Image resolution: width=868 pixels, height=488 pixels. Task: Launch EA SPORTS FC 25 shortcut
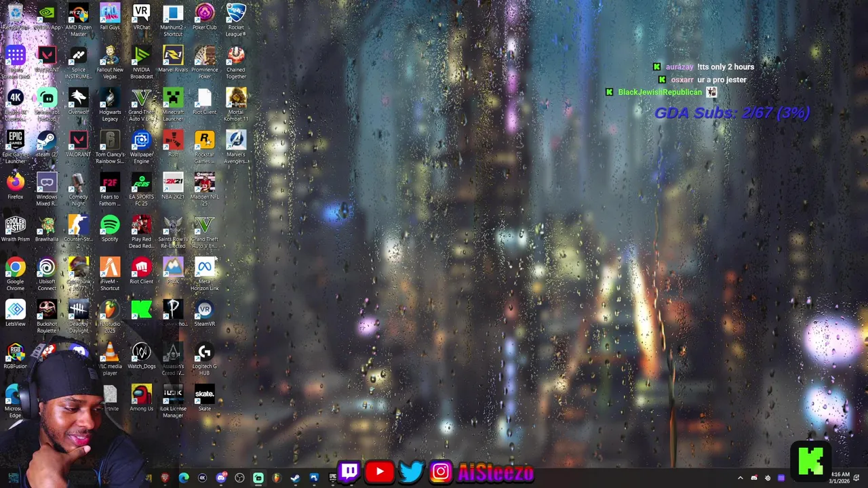(141, 189)
